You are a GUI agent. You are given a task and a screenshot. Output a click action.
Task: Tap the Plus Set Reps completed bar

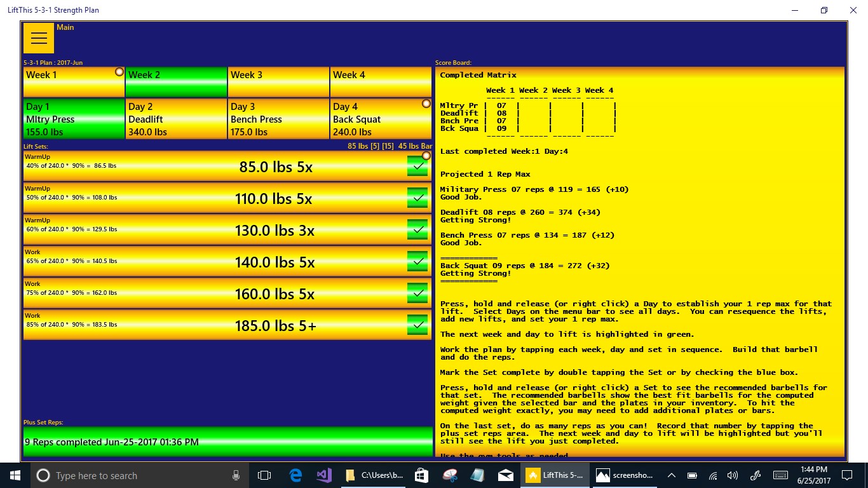point(227,442)
